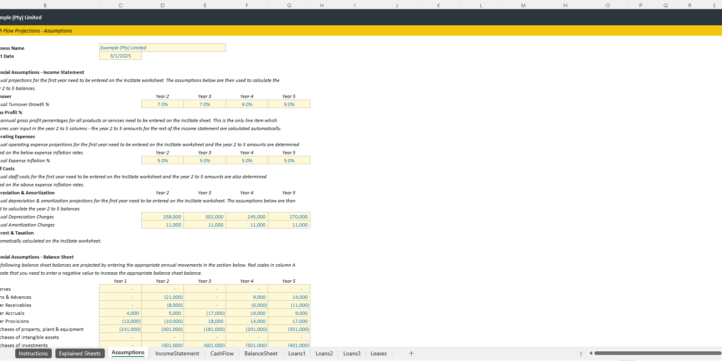Viewport: 722px width, 361px height.
Task: Select Year 2 Turnover Growth cell
Action: click(x=163, y=104)
